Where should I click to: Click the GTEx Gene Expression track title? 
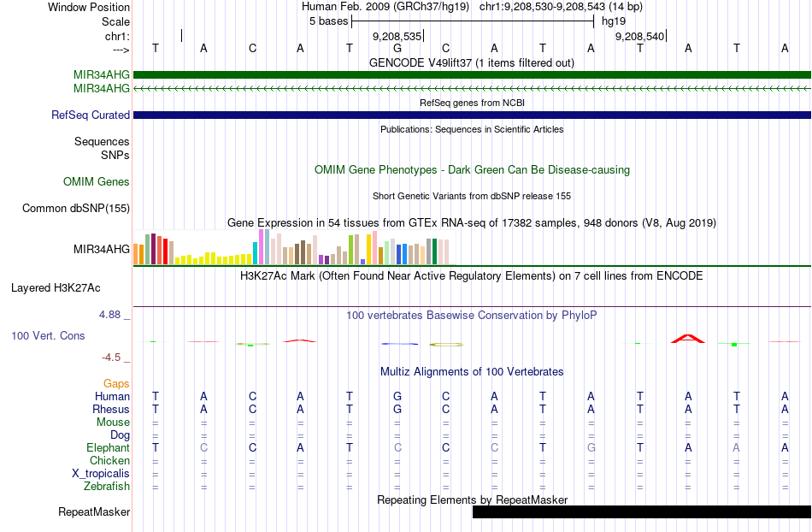click(x=472, y=222)
